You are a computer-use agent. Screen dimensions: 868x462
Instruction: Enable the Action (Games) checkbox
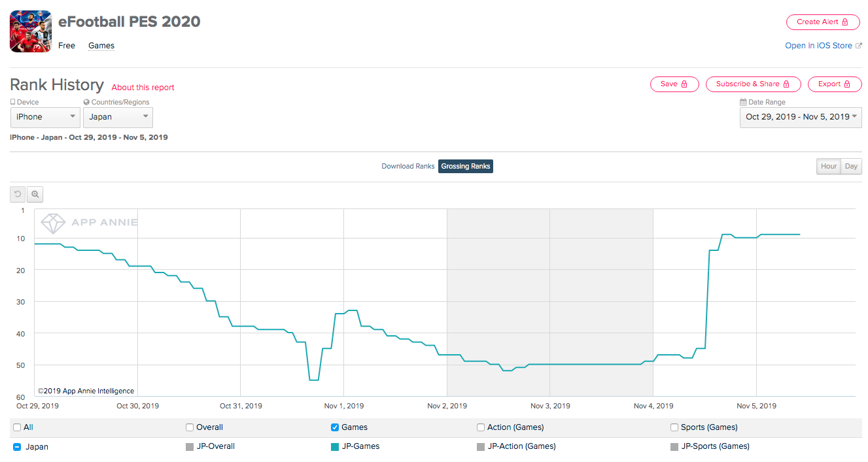click(x=481, y=427)
